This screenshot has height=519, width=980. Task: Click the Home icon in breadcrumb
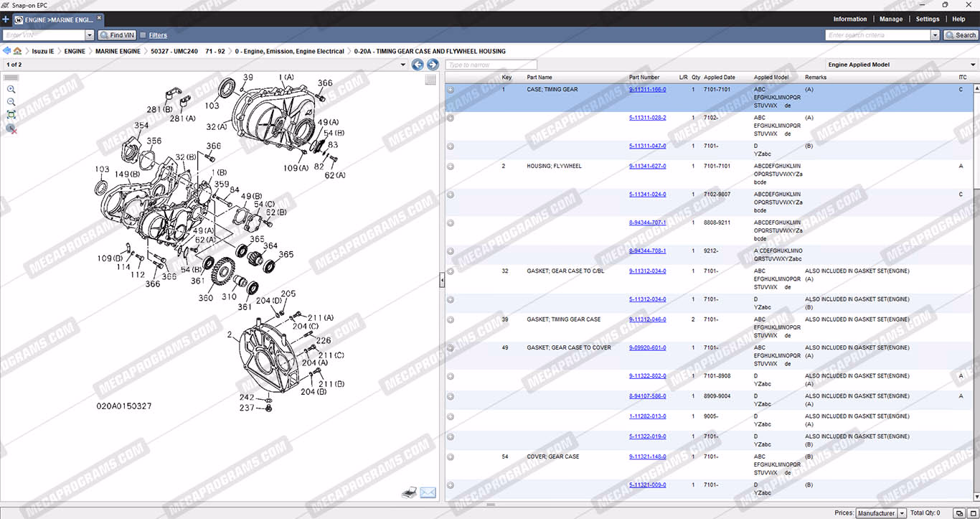pyautogui.click(x=17, y=52)
